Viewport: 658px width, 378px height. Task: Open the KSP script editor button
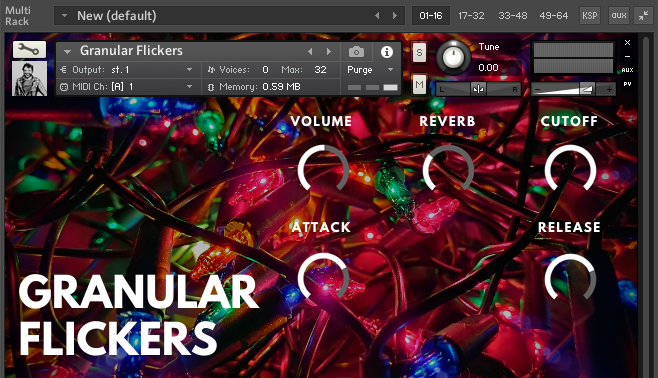(590, 16)
